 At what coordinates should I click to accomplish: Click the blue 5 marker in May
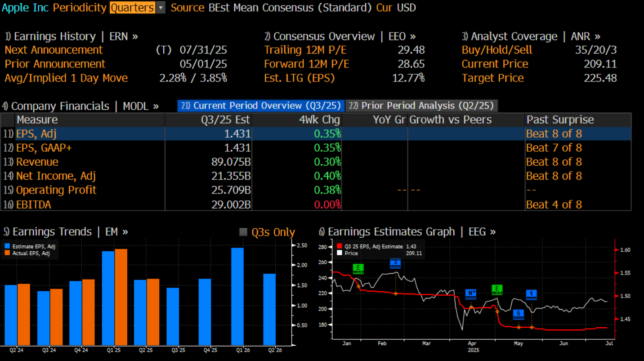(x=519, y=314)
